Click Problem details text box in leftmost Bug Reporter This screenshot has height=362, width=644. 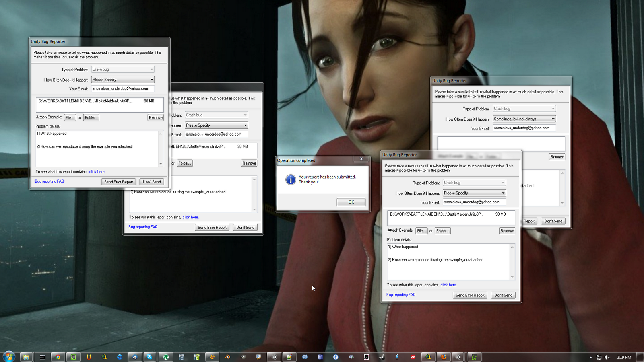pyautogui.click(x=97, y=148)
